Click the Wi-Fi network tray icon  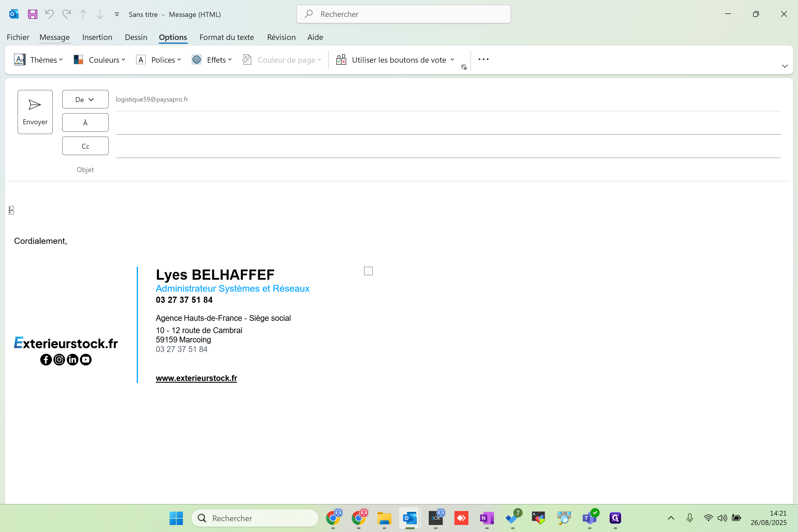[708, 518]
